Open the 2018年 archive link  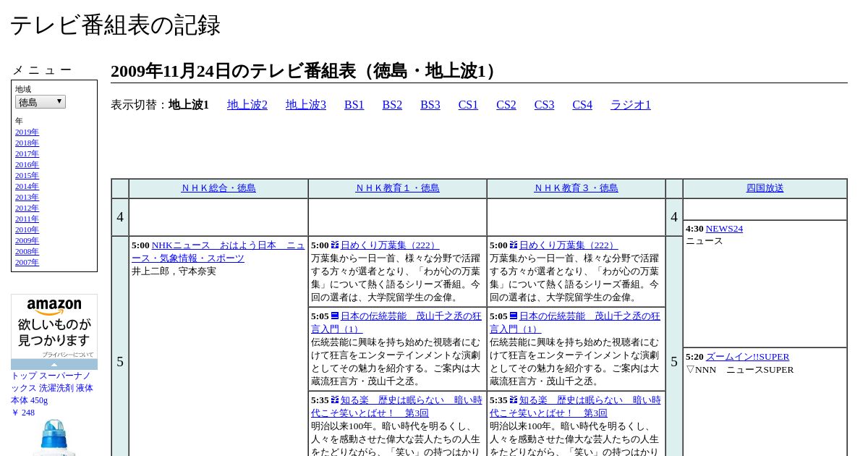pyautogui.click(x=27, y=143)
